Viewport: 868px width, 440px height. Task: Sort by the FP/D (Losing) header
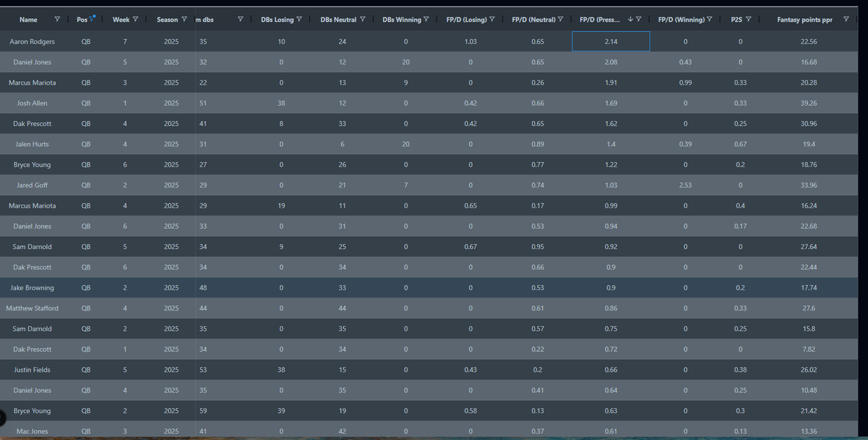[467, 20]
